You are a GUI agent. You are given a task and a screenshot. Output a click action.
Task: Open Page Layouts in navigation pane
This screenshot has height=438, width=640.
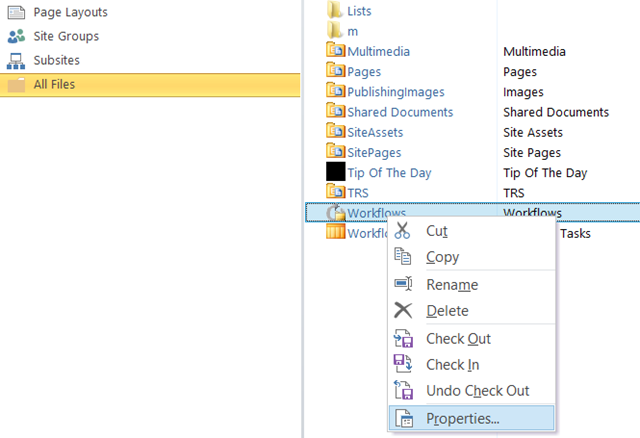pos(71,12)
